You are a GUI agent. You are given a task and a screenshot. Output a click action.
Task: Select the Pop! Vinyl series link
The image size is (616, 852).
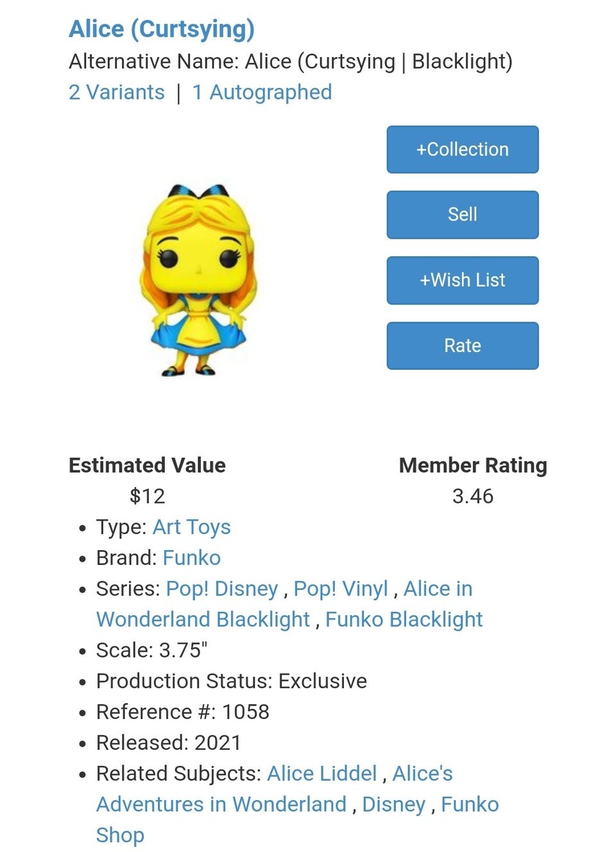[x=341, y=589]
